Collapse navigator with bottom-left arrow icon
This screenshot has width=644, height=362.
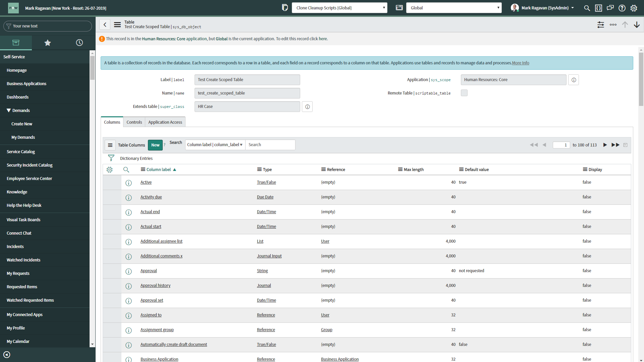coord(7,355)
